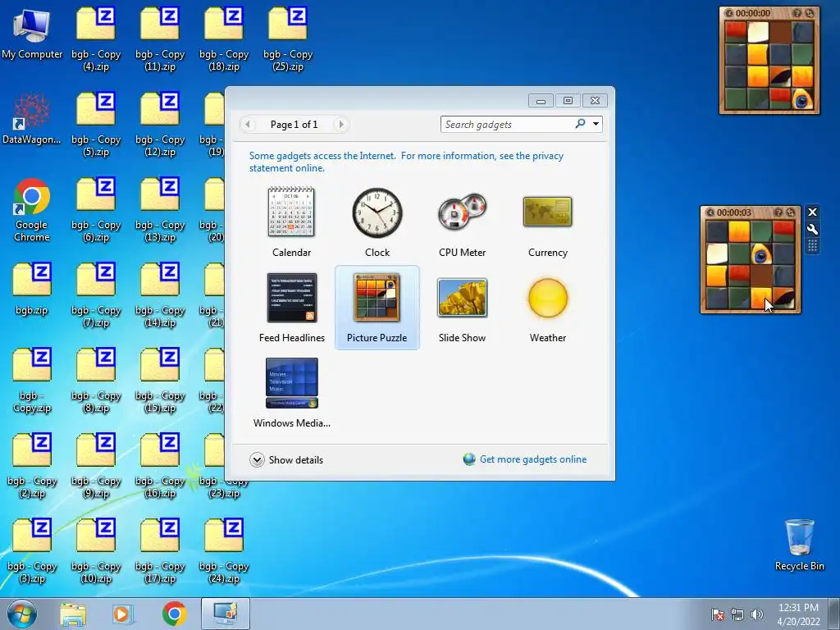Select the Weather gadget

[x=547, y=308]
